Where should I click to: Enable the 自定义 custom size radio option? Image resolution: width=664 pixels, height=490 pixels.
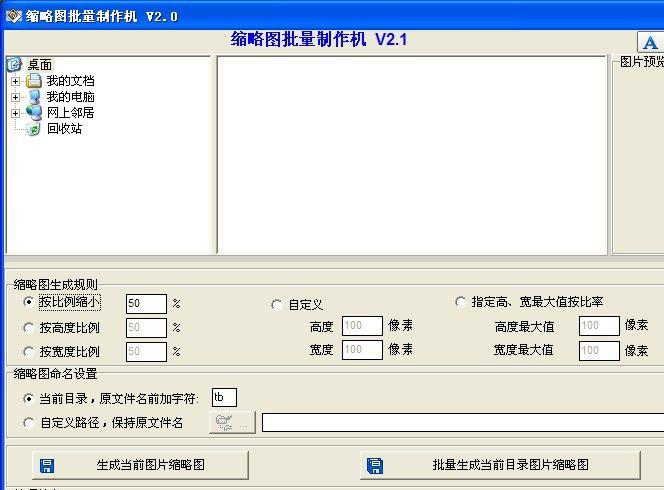pos(277,305)
